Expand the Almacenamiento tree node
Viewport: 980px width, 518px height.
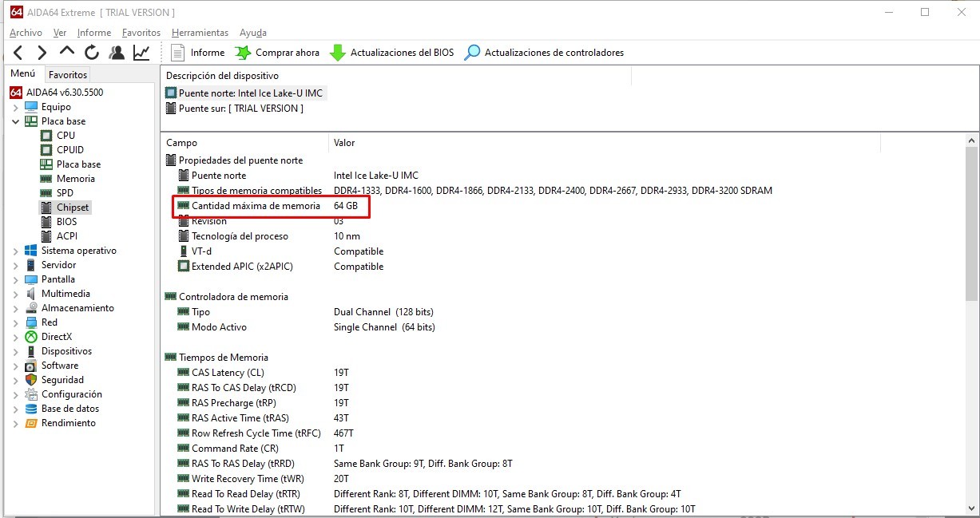click(x=16, y=308)
